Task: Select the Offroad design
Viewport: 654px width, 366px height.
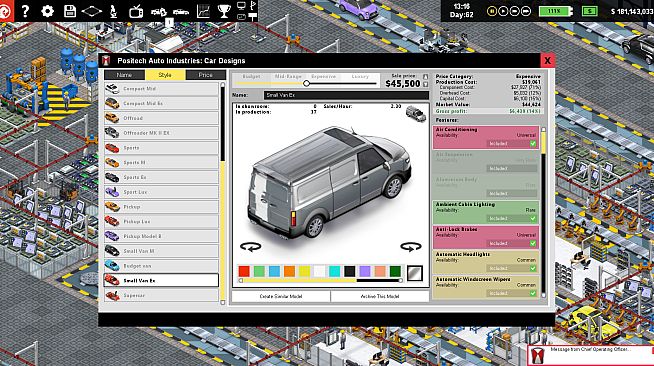Action: pos(161,118)
